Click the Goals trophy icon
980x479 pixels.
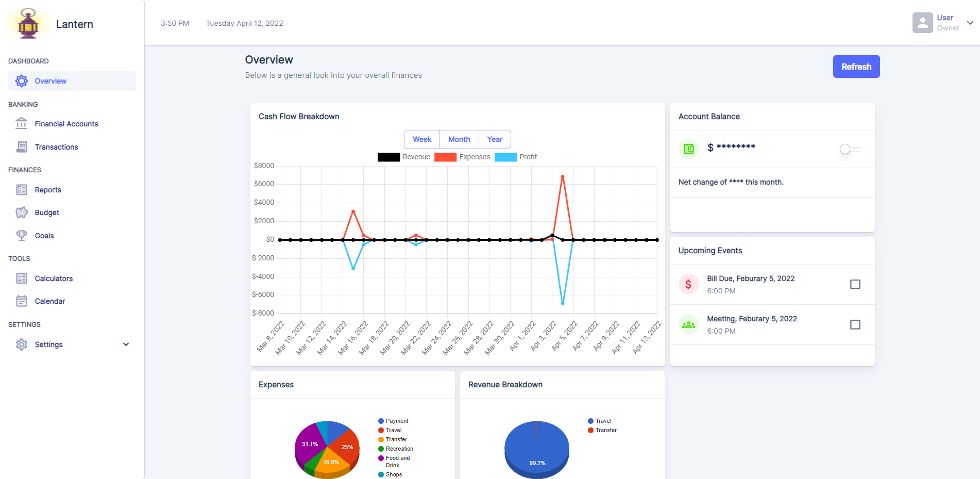22,236
